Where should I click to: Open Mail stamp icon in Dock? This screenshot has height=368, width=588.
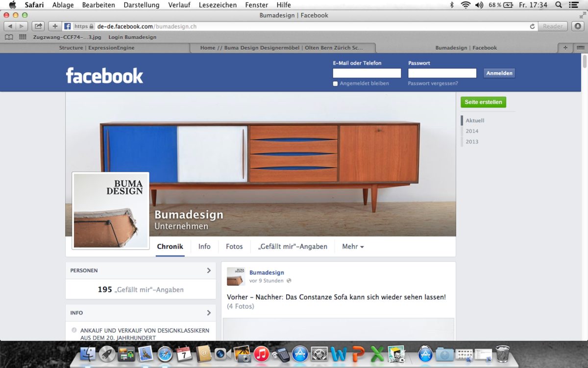tap(146, 353)
